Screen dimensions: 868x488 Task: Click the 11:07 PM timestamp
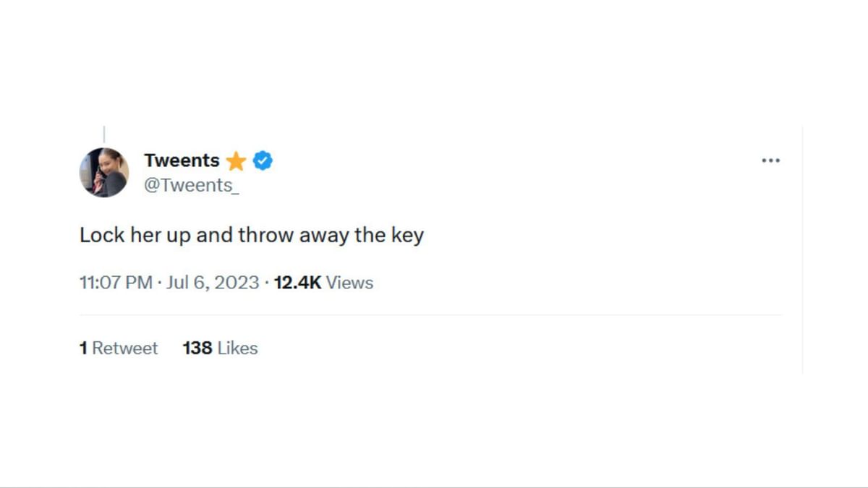[x=116, y=283]
